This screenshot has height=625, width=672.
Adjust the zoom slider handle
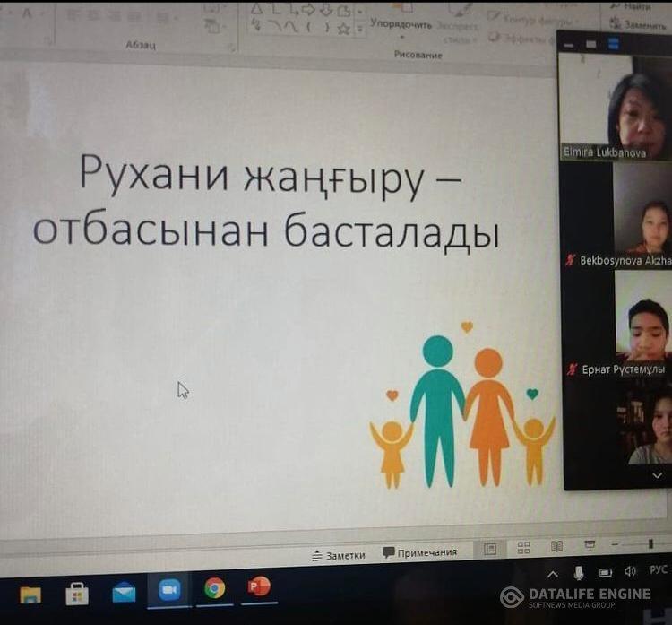650,544
